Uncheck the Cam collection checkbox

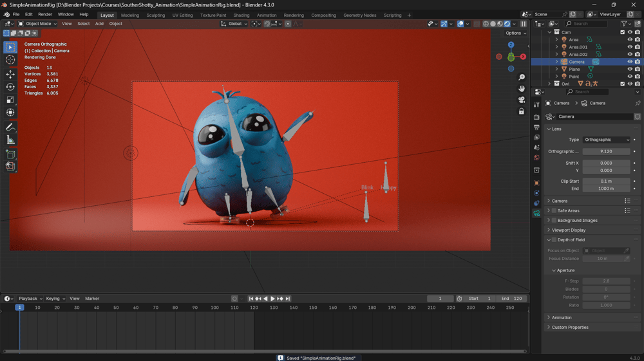pos(622,32)
